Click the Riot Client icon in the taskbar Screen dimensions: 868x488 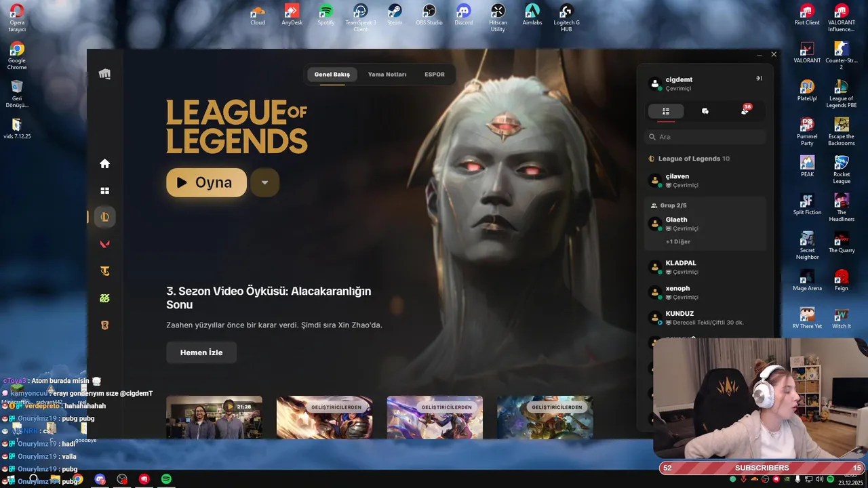coord(144,479)
